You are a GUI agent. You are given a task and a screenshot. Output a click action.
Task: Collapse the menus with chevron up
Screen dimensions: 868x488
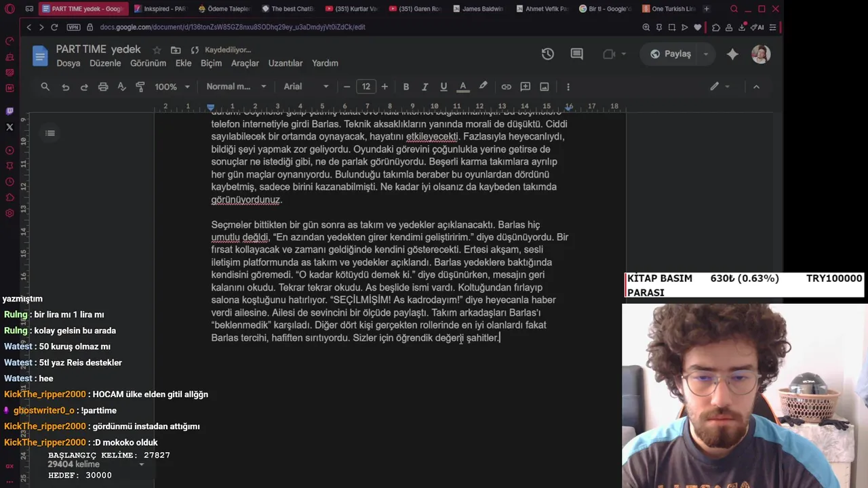tap(756, 87)
